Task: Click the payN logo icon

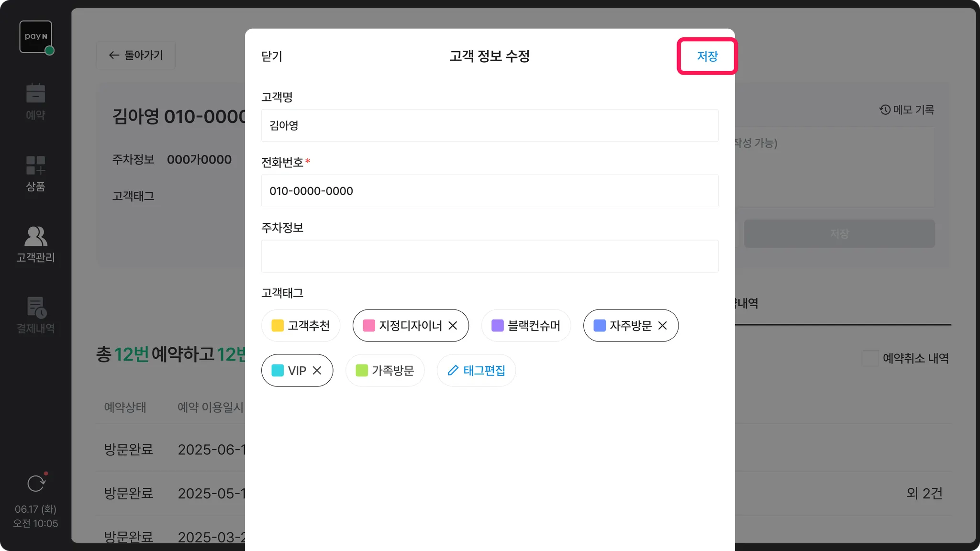Action: click(x=36, y=37)
